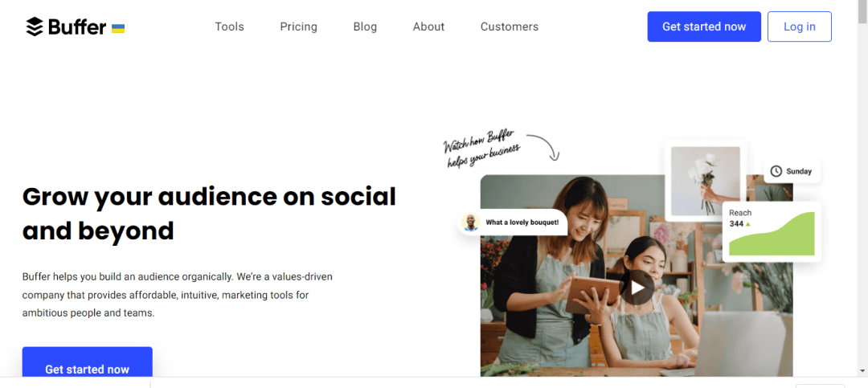Play the Buffer intro video

pos(637,288)
